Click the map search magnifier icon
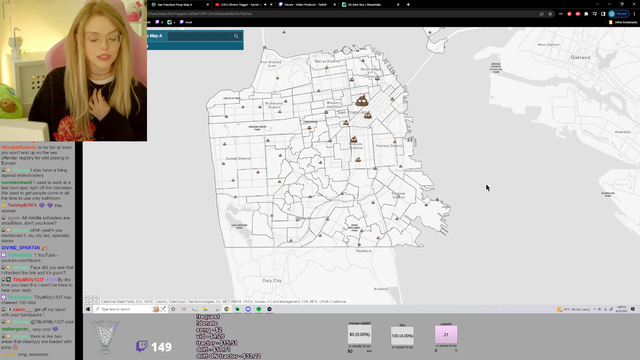 point(236,36)
